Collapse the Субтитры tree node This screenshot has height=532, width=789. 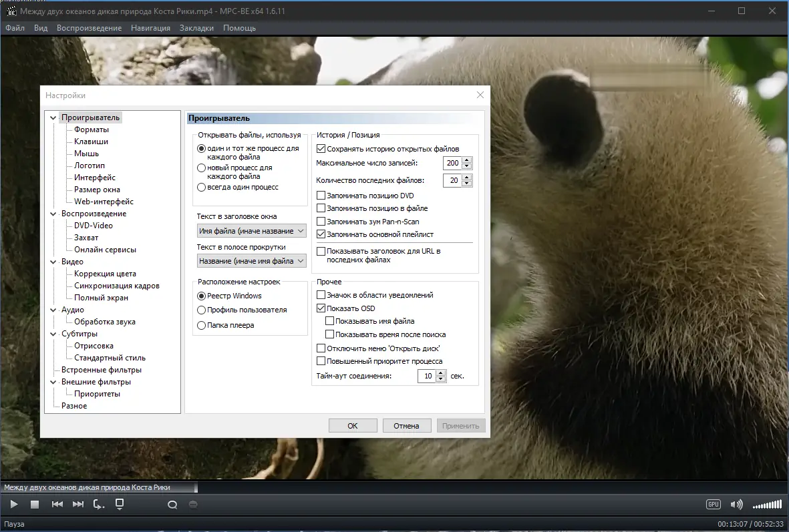[x=53, y=334]
